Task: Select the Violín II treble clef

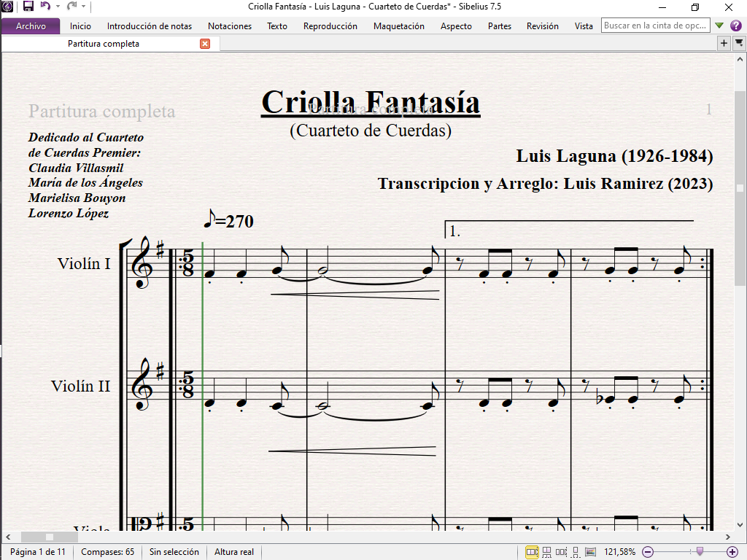Action: pos(143,385)
